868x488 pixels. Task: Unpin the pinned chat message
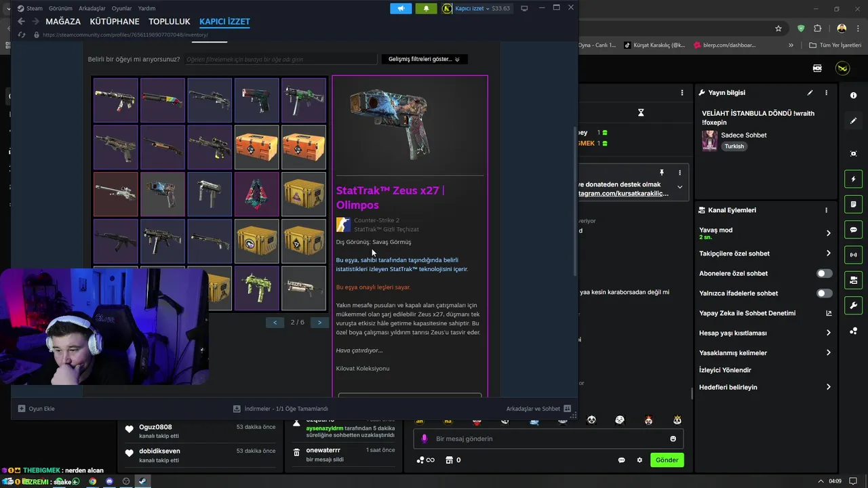[662, 173]
